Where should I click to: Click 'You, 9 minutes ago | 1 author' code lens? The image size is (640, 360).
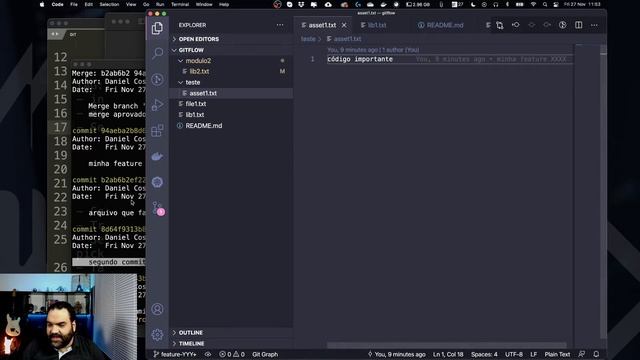point(373,50)
